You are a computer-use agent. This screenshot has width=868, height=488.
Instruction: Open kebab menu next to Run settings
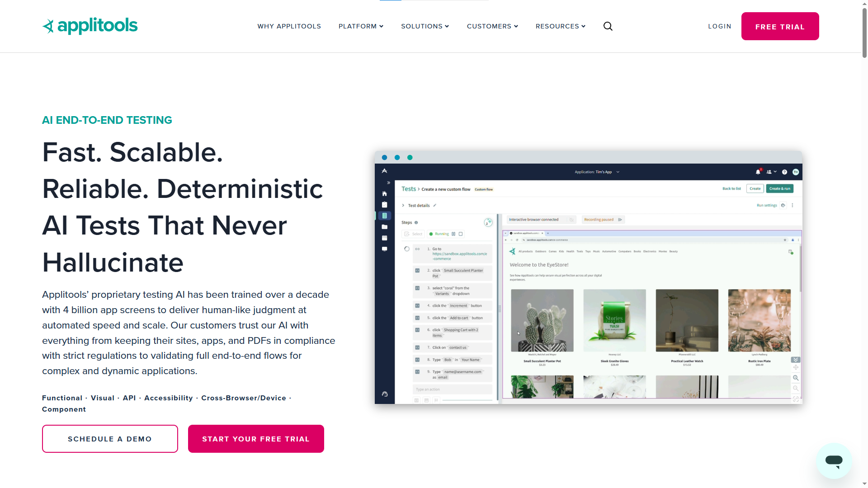(x=793, y=206)
